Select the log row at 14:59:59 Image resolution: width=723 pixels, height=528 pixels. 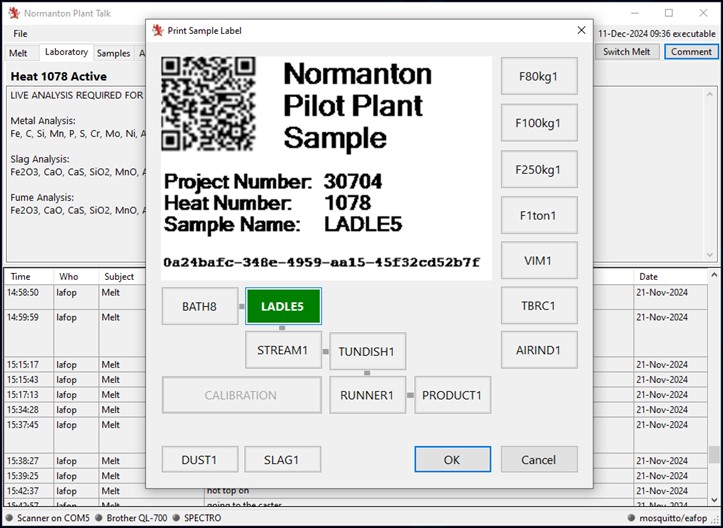(x=355, y=333)
